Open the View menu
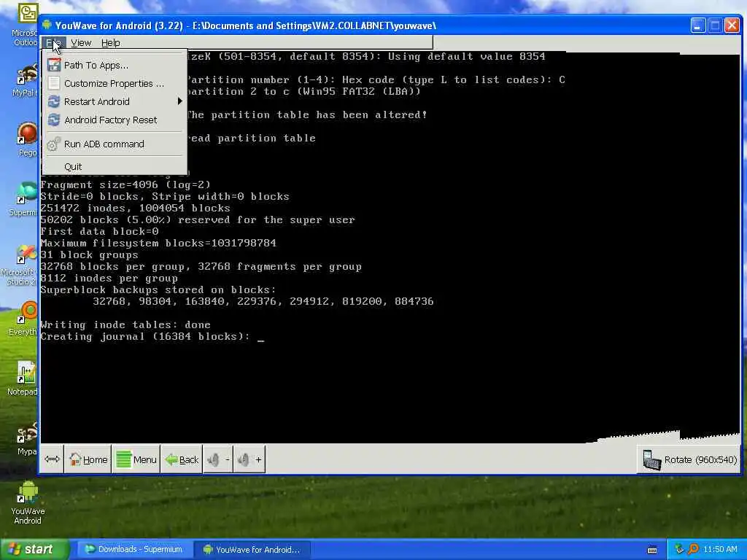The width and height of the screenshot is (747, 560). [81, 43]
